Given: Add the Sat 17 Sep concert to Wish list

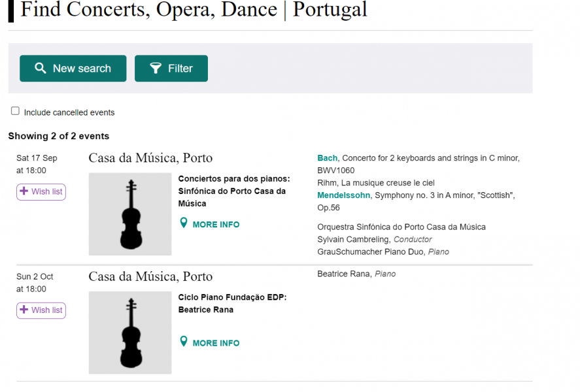Looking at the screenshot, I should (41, 191).
